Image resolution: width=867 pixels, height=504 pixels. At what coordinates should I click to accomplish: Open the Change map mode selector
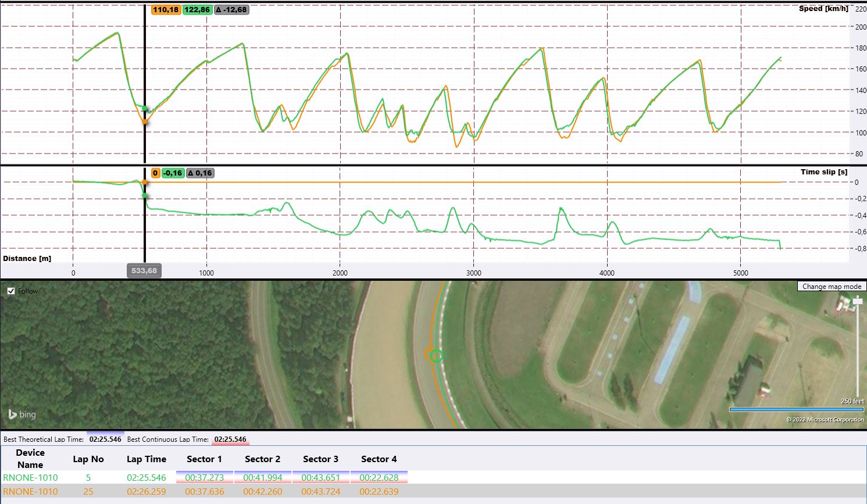click(832, 287)
